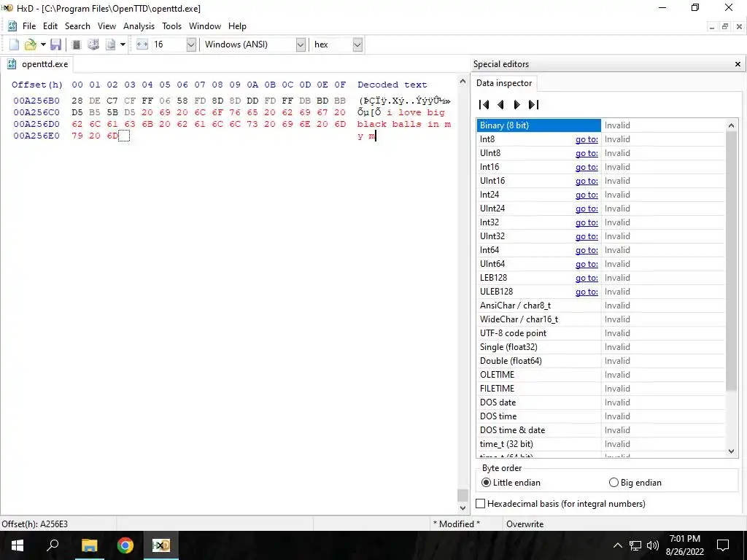Open the hex offset base dropdown
The image size is (747, 560).
357,44
